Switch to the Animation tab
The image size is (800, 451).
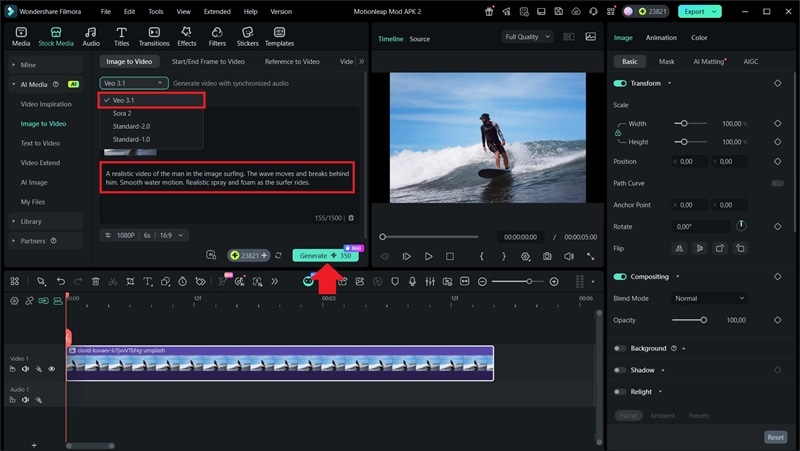[661, 38]
